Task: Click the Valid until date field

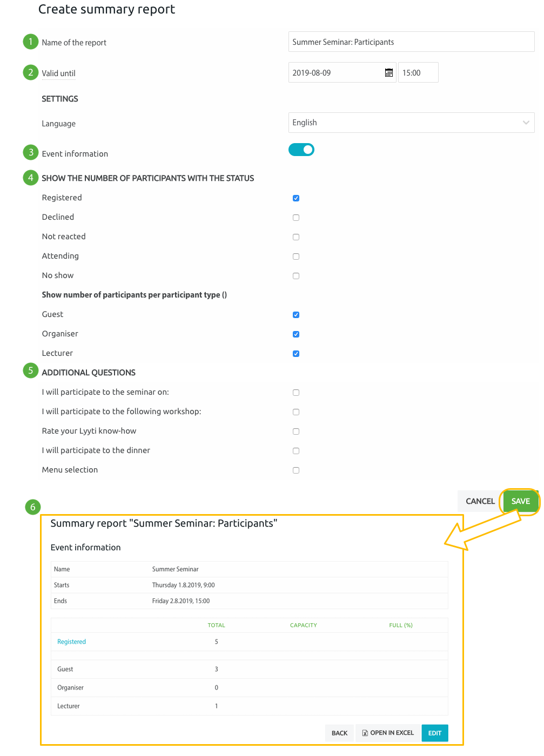Action: click(x=335, y=73)
